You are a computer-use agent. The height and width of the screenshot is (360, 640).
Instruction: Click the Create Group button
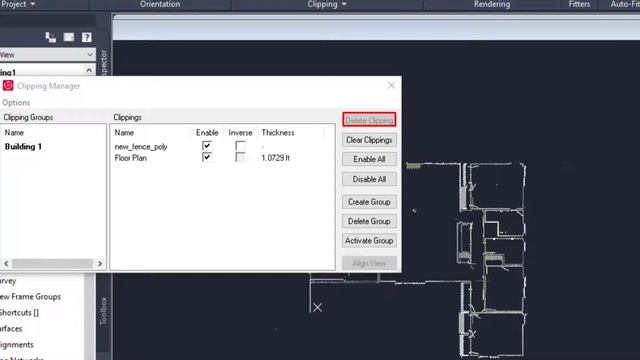(369, 202)
